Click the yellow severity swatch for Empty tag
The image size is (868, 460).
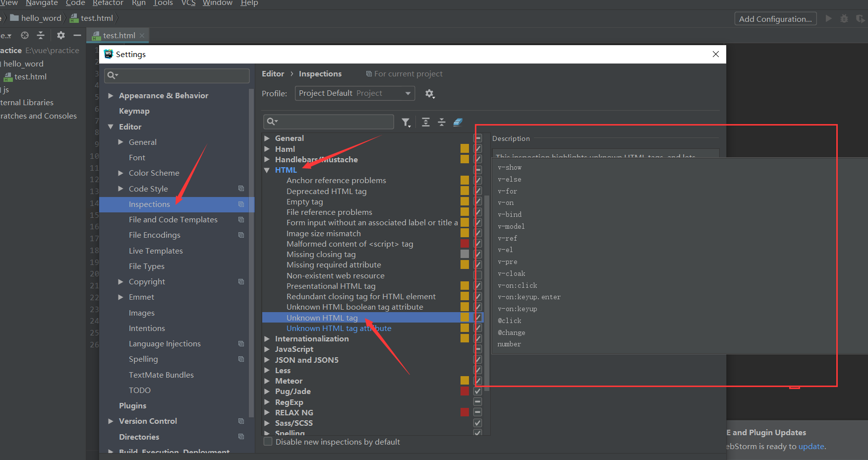coord(464,201)
